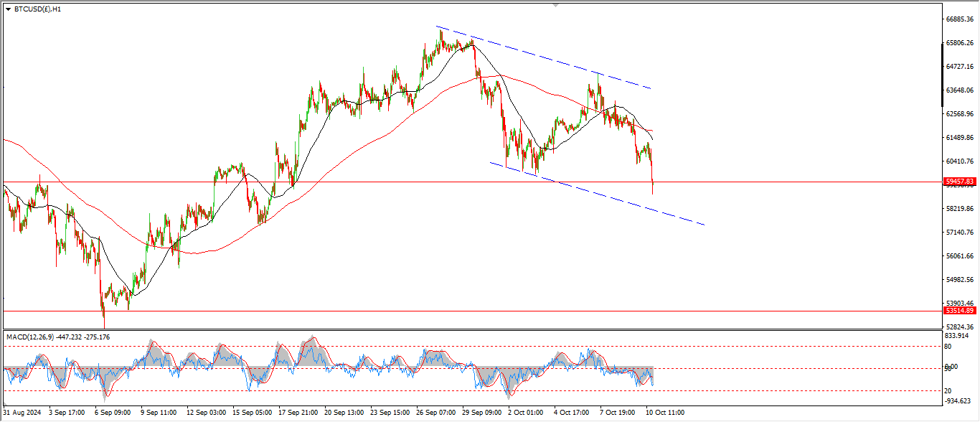
Task: Click the 10 Oct 11:00 time label
Action: tap(664, 413)
